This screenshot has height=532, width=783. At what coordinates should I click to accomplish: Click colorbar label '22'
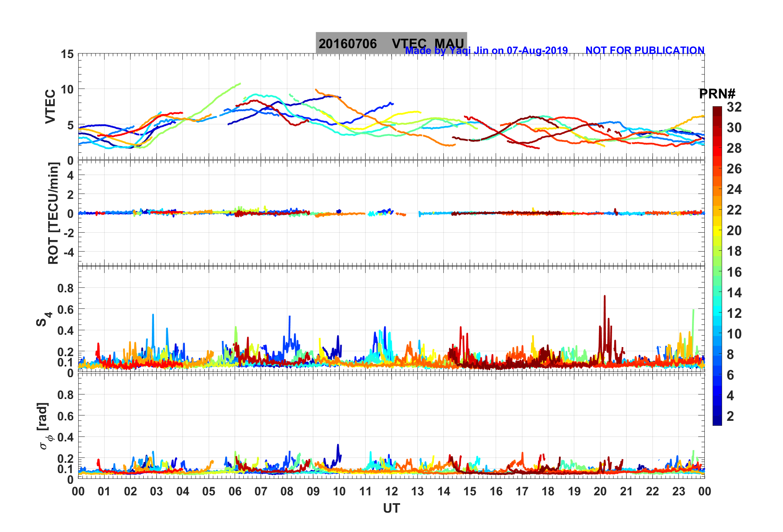(x=734, y=210)
